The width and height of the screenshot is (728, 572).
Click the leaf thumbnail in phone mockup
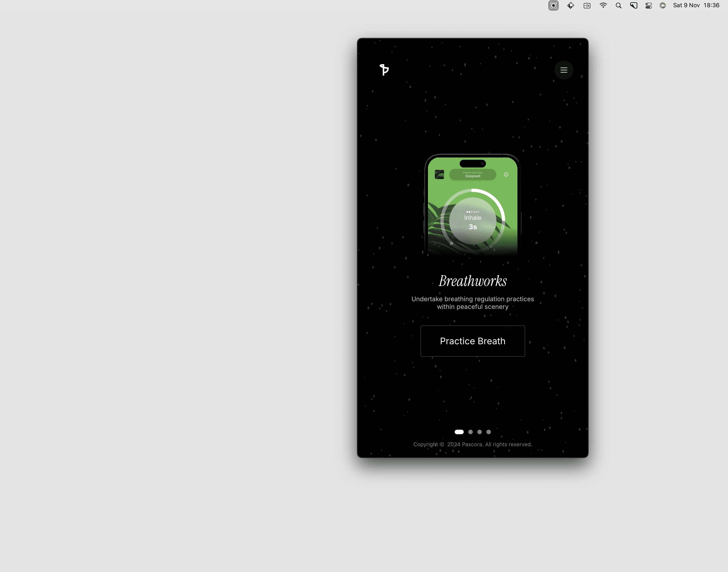tap(439, 175)
